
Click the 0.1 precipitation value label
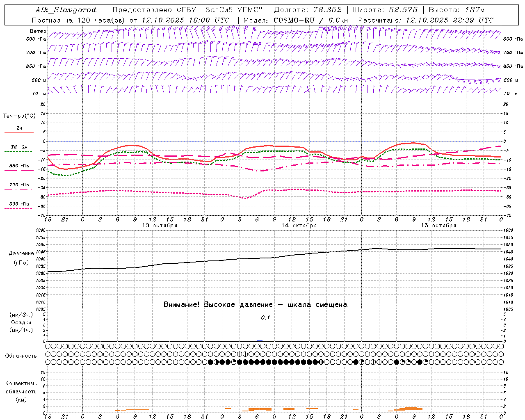[x=266, y=318]
